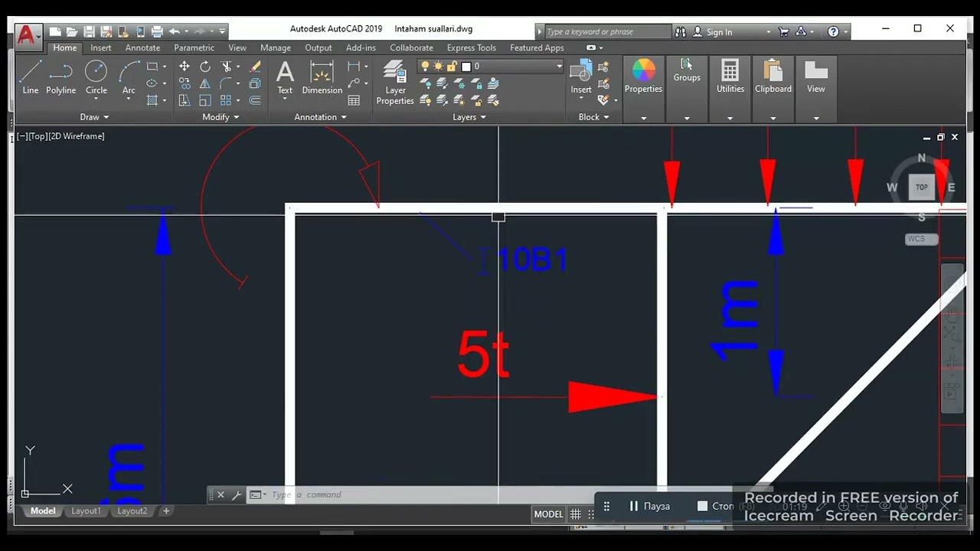Open the Express Tools tab

(x=472, y=47)
